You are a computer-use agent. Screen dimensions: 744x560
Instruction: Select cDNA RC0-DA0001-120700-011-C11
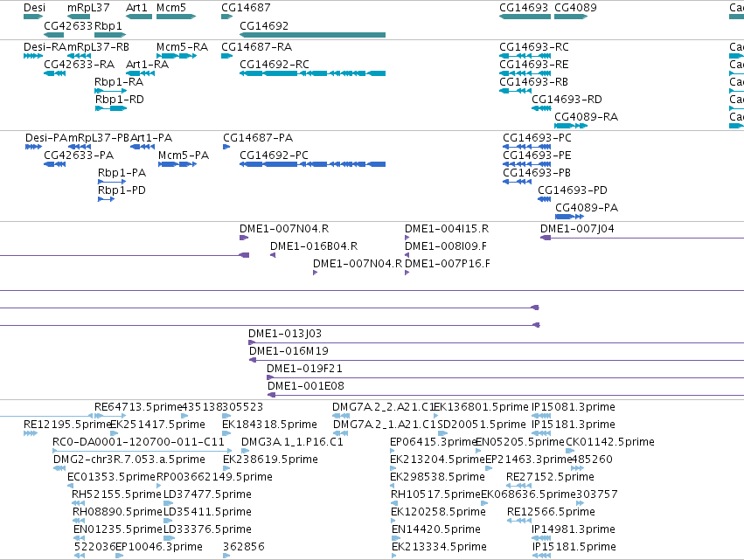(x=143, y=451)
